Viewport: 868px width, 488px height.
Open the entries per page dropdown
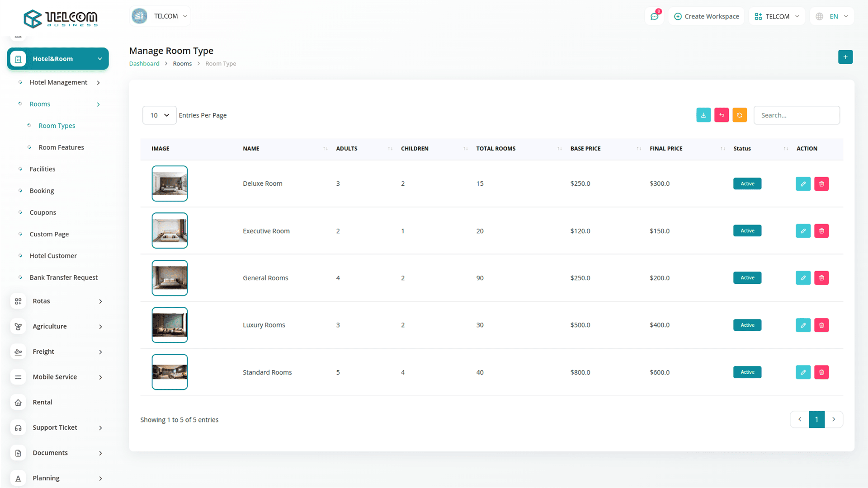coord(159,115)
